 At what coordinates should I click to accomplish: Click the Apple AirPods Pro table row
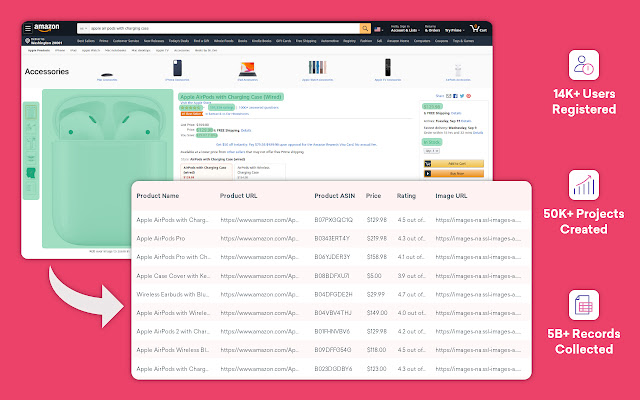[x=331, y=238]
